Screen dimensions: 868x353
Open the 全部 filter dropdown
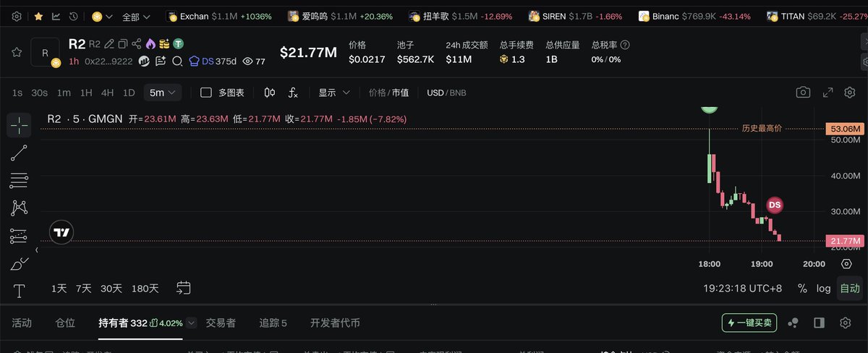click(136, 16)
